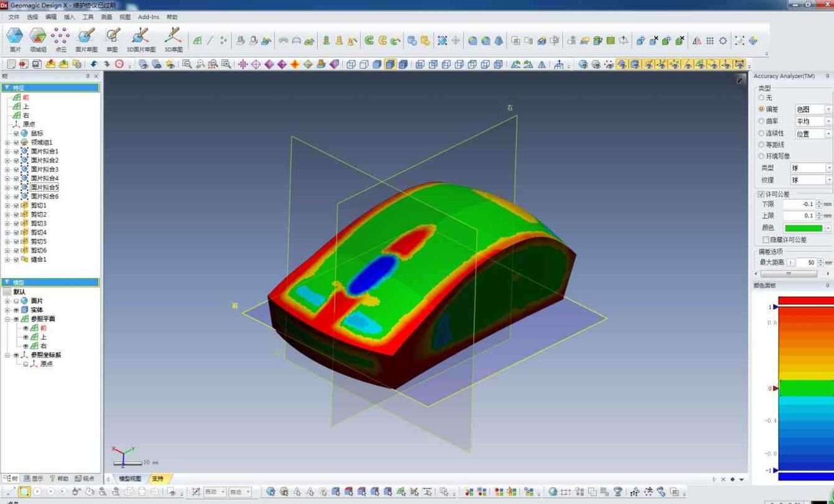Click the reference line icon in ribbon
This screenshot has height=504, width=834.
pyautogui.click(x=210, y=41)
